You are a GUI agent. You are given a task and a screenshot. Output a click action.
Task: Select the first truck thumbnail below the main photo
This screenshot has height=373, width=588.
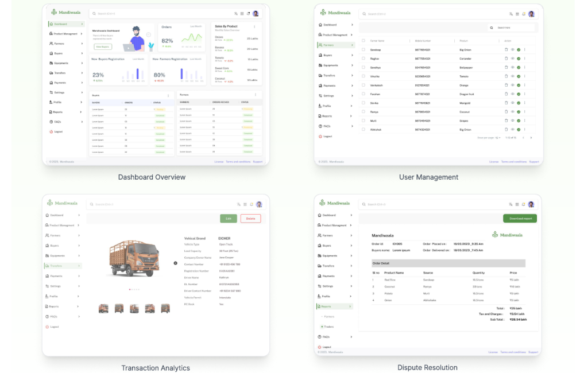click(104, 309)
